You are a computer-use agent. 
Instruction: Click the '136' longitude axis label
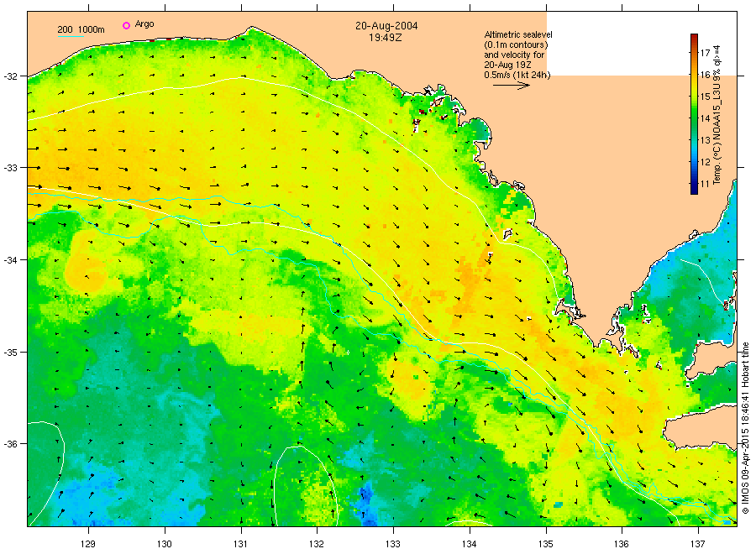click(622, 544)
